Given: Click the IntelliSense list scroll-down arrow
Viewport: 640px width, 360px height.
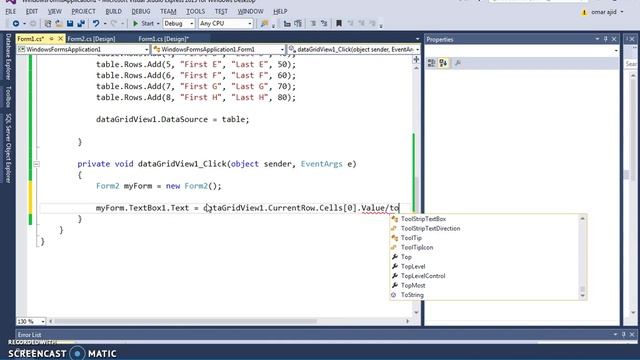Looking at the screenshot, I should (582, 296).
